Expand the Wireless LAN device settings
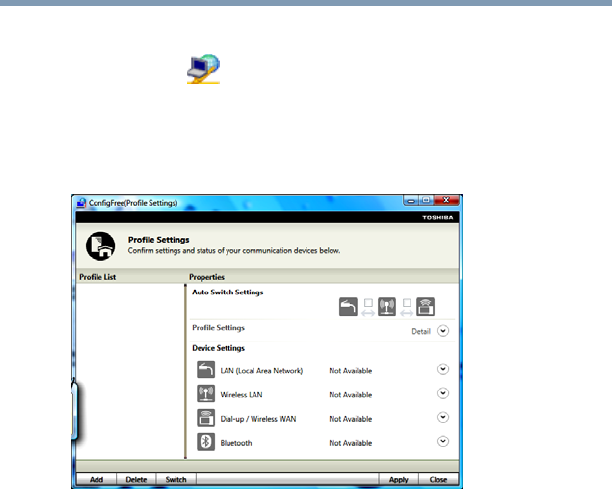The image size is (612, 489). point(443,393)
